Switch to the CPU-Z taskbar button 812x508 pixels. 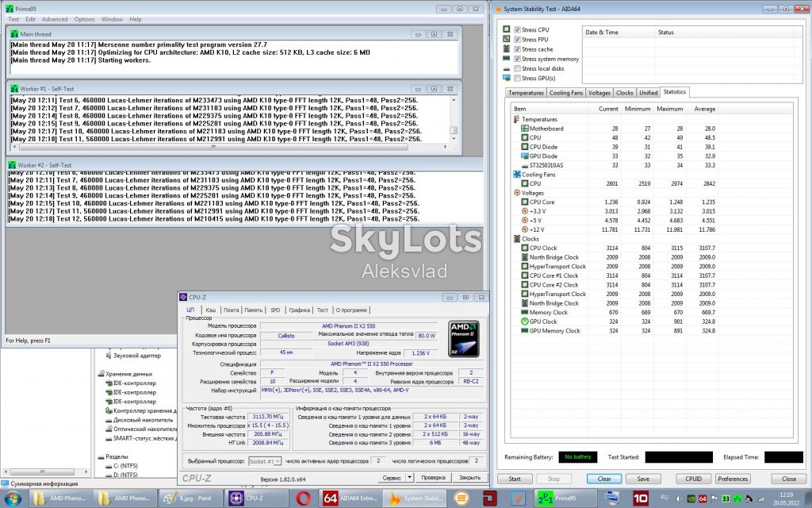pyautogui.click(x=254, y=498)
